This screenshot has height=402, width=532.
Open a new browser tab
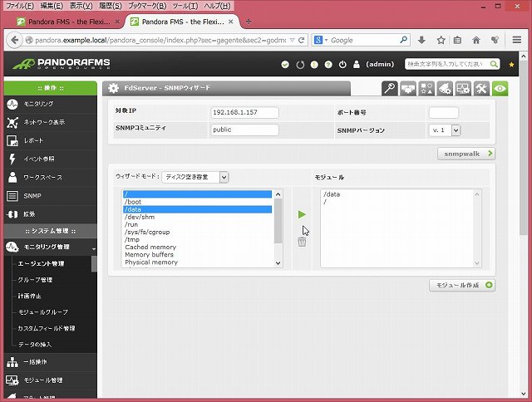tap(249, 22)
